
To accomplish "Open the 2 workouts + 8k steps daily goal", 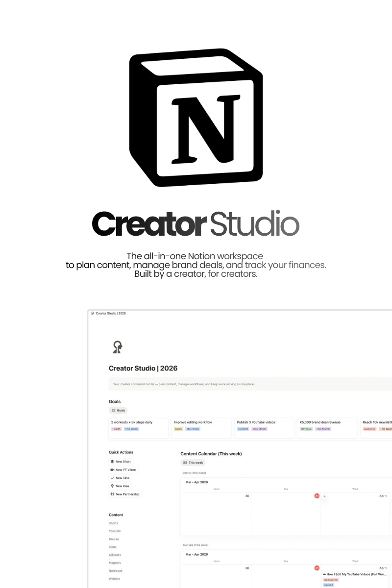I will coord(139,428).
